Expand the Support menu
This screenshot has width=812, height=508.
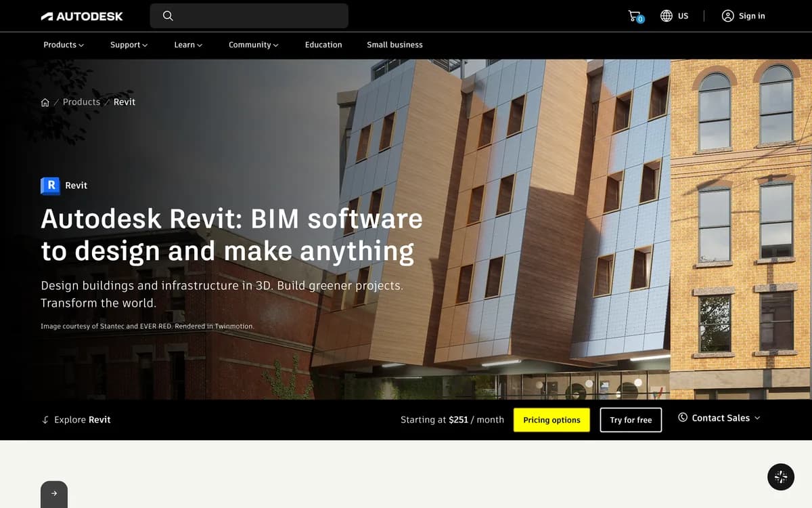point(129,45)
